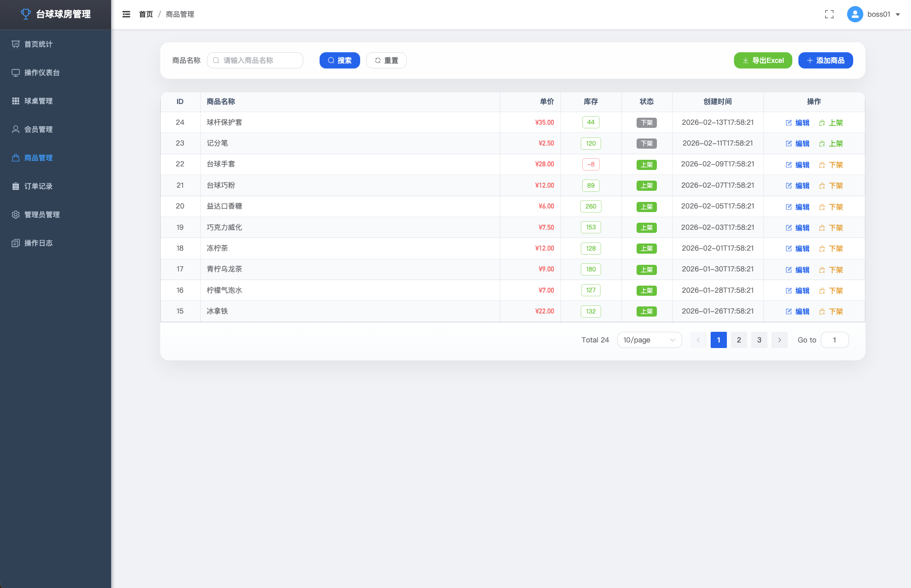Click the next page arrow
Image resolution: width=911 pixels, height=588 pixels.
coord(780,340)
